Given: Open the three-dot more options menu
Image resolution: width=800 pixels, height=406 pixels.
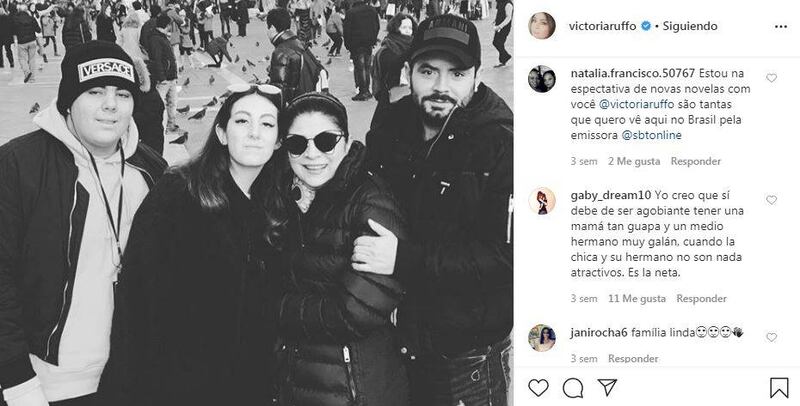Looking at the screenshot, I should coord(781,27).
